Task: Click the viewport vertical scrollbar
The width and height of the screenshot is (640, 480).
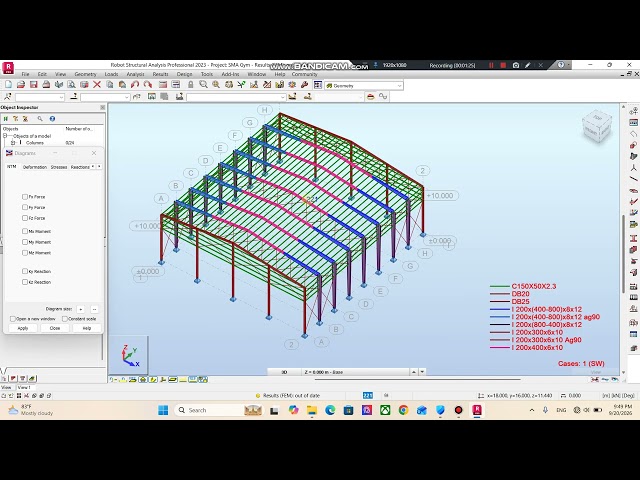Action: (623, 253)
